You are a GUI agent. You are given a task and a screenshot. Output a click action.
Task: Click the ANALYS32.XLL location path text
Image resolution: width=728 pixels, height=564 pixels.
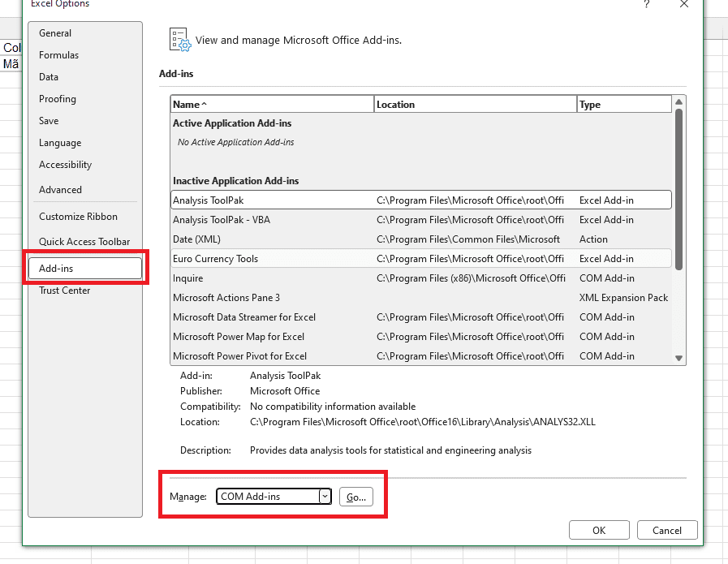423,422
